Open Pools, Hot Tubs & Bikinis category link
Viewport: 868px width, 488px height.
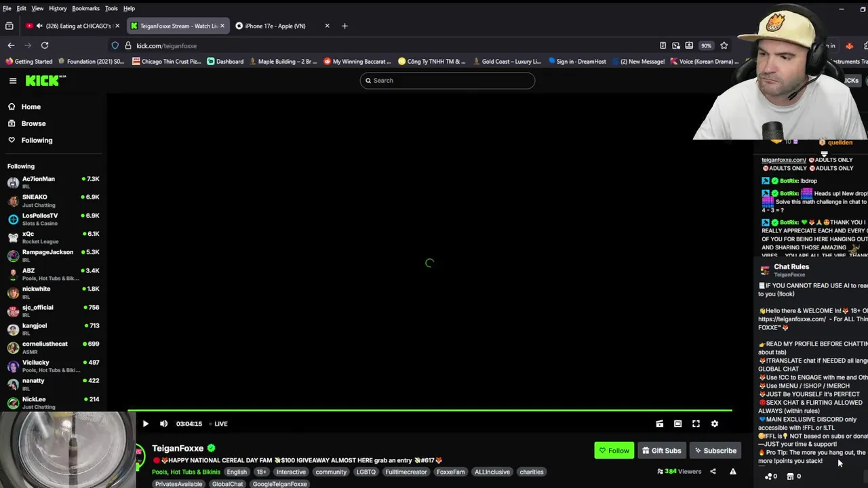186,472
